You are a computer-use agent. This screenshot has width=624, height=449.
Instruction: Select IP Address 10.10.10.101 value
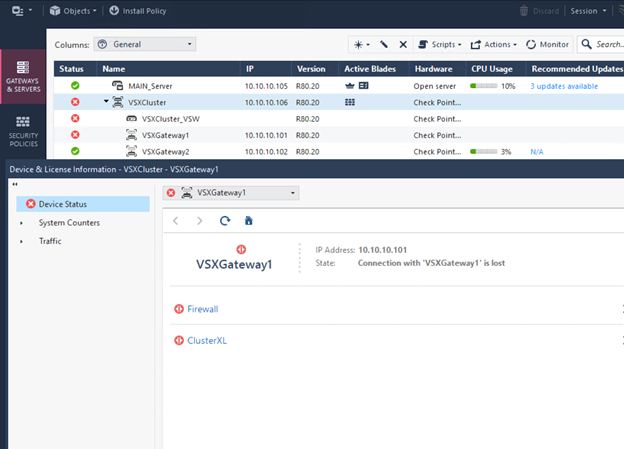pos(382,250)
